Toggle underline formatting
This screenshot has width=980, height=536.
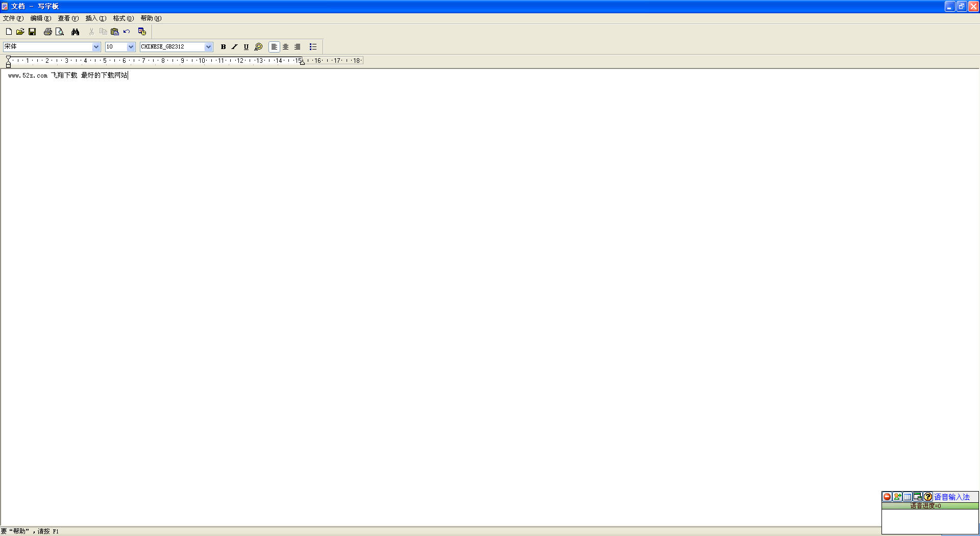click(x=247, y=46)
